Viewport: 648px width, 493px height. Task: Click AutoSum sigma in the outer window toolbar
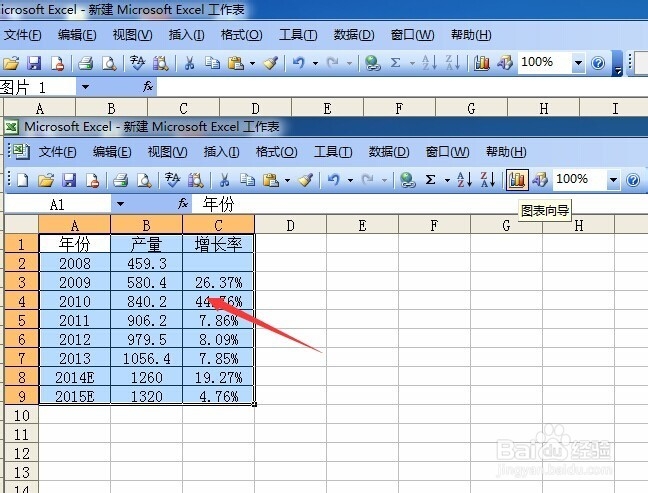click(395, 63)
